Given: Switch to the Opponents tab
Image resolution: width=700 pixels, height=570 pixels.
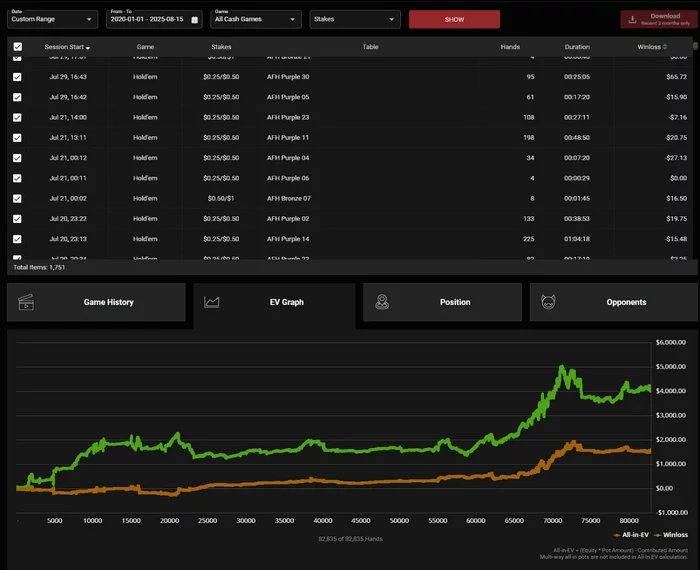Looking at the screenshot, I should pyautogui.click(x=614, y=302).
